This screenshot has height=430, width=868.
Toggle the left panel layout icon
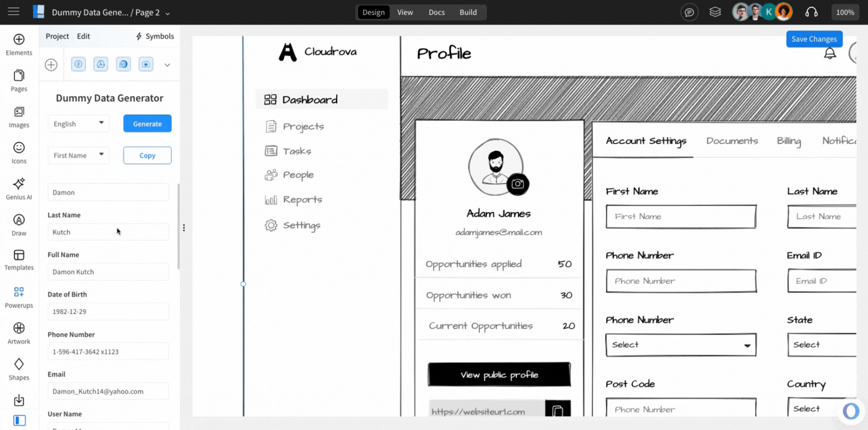tap(19, 420)
